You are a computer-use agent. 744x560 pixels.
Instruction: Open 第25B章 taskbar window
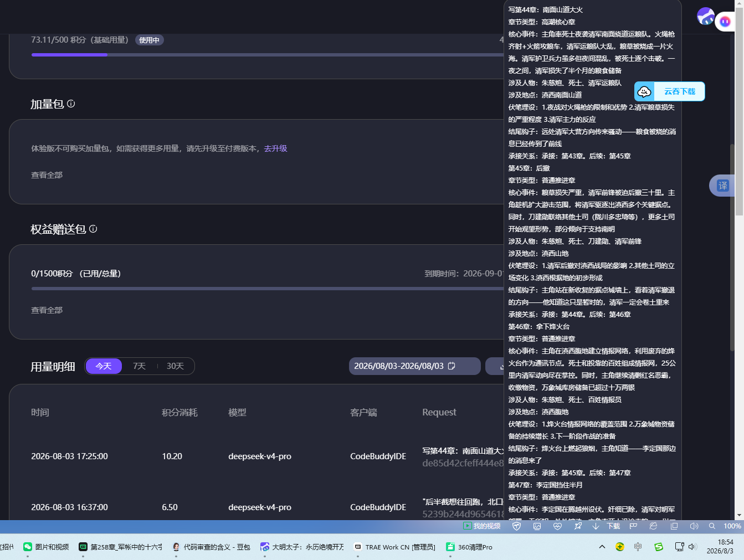120,547
